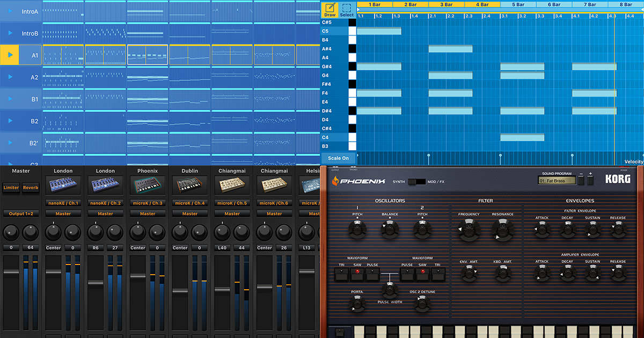Viewport: 644px width, 338px height.
Task: Open the nanoKE / Ch.2 input selector
Action: pyautogui.click(x=105, y=203)
